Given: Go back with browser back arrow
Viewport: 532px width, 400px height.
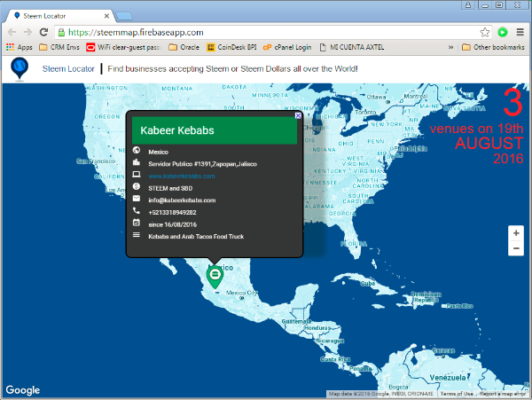Looking at the screenshot, I should [x=12, y=32].
